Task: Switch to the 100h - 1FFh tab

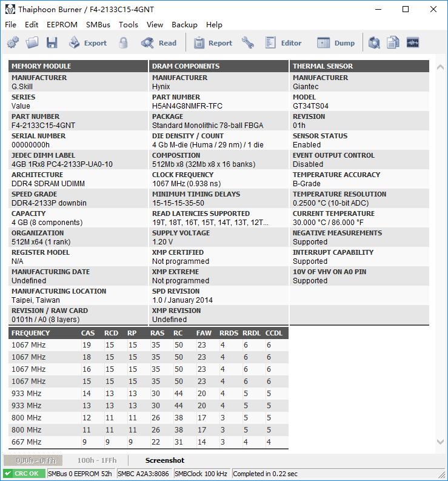Action: click(97, 460)
